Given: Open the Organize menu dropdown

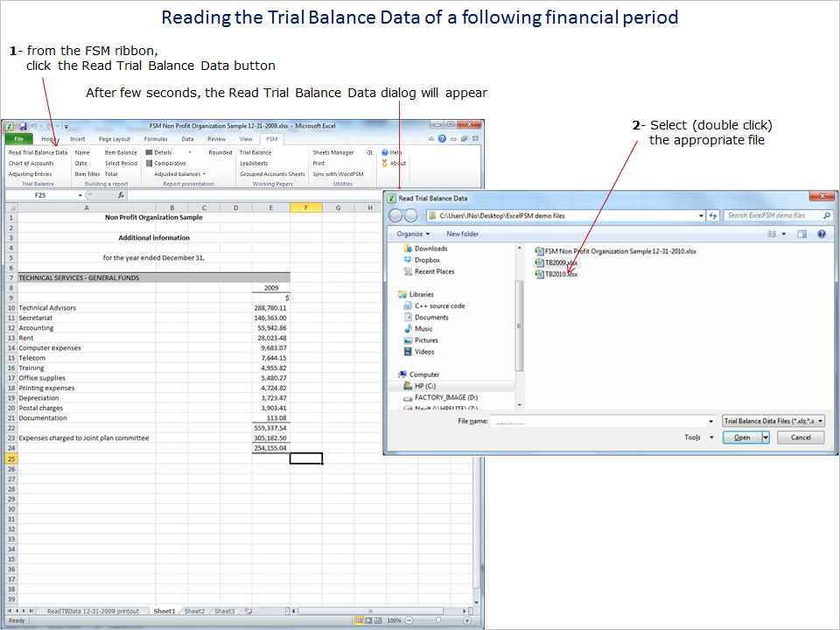Looking at the screenshot, I should tap(412, 234).
